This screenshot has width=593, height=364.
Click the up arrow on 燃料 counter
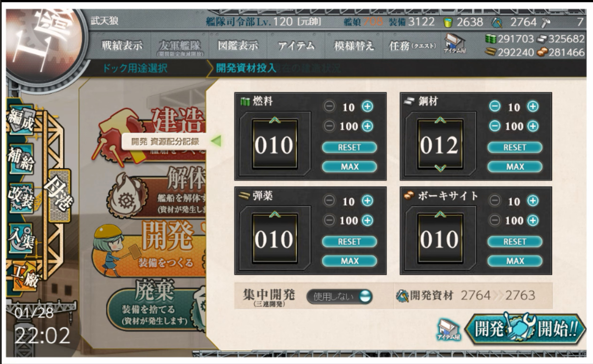click(x=275, y=121)
